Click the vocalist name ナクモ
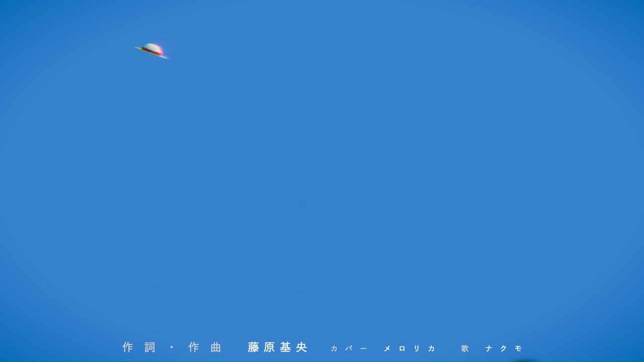The width and height of the screenshot is (644, 362). tap(504, 348)
